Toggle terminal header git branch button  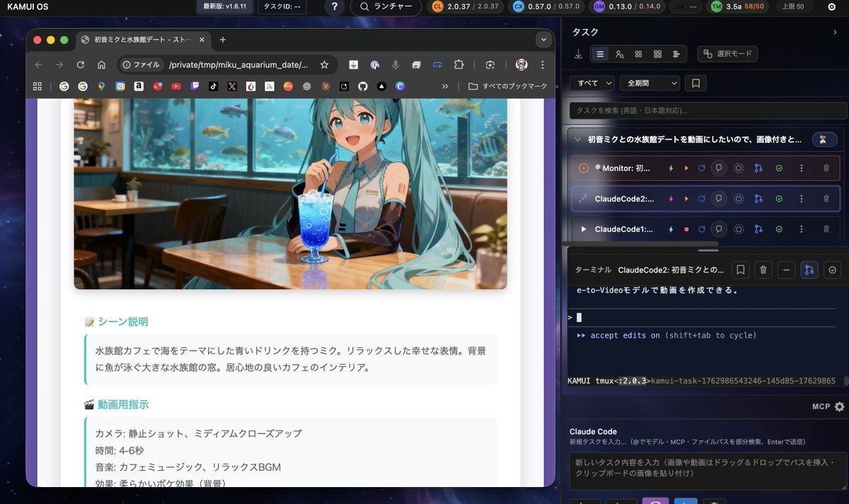point(809,269)
